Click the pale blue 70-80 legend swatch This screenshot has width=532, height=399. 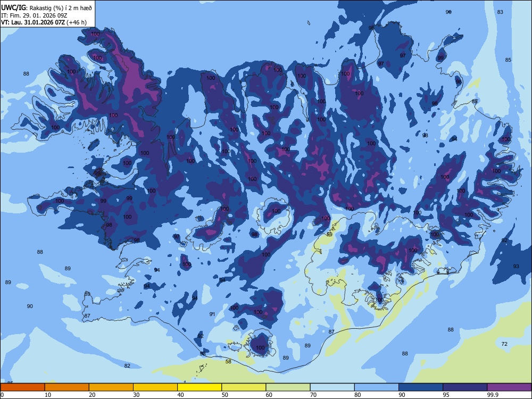(332, 387)
